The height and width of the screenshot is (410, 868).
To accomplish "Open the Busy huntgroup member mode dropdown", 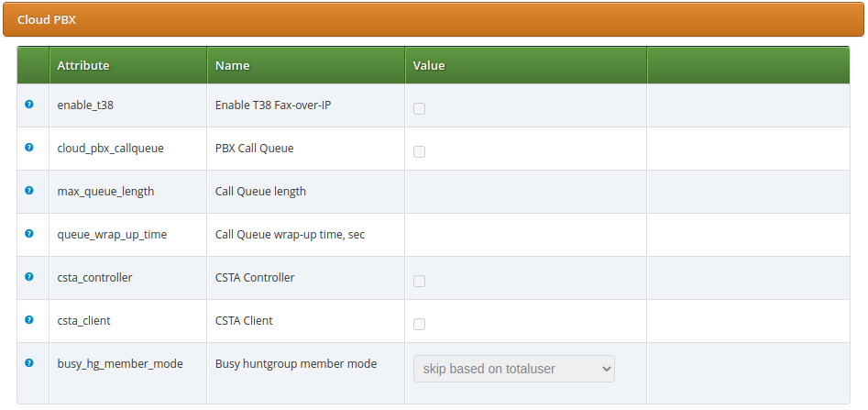I will click(514, 369).
